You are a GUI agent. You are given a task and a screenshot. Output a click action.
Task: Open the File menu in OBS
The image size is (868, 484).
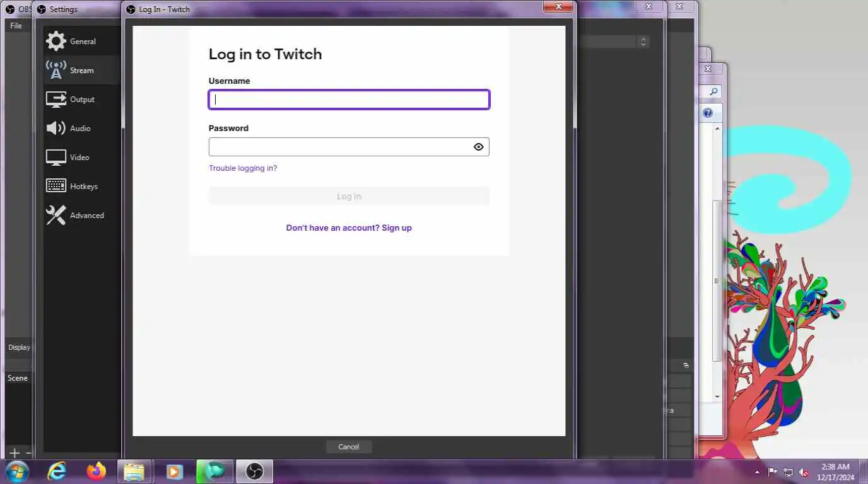16,26
